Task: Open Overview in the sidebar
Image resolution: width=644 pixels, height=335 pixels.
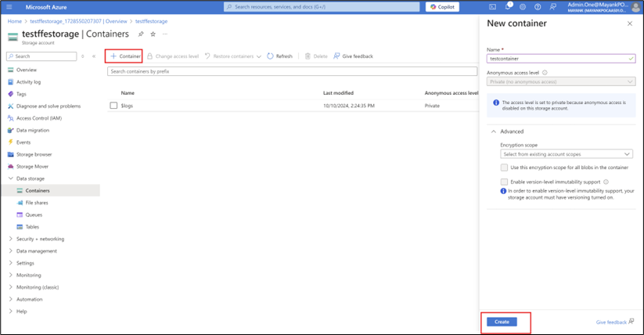Action: point(27,70)
